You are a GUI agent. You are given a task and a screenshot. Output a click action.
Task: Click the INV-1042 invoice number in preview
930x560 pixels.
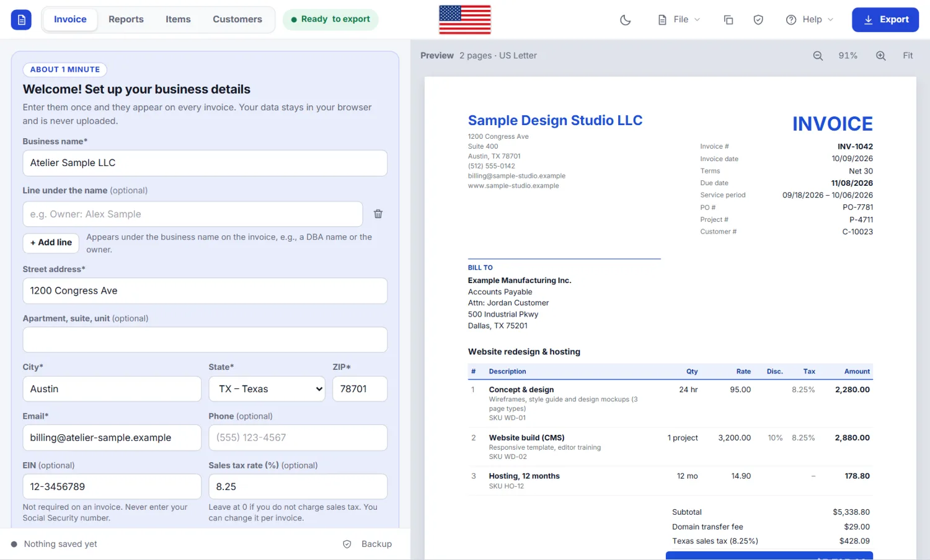855,147
